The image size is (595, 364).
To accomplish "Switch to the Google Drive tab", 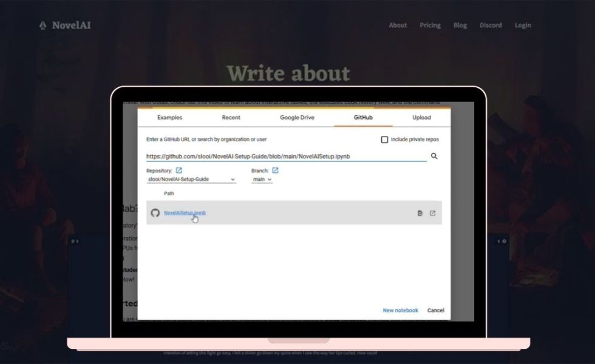I will tap(297, 118).
